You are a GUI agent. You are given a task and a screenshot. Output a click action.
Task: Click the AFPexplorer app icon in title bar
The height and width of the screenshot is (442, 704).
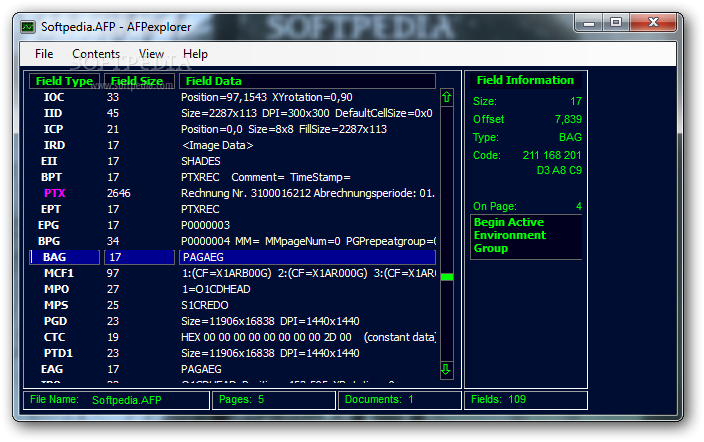(28, 27)
